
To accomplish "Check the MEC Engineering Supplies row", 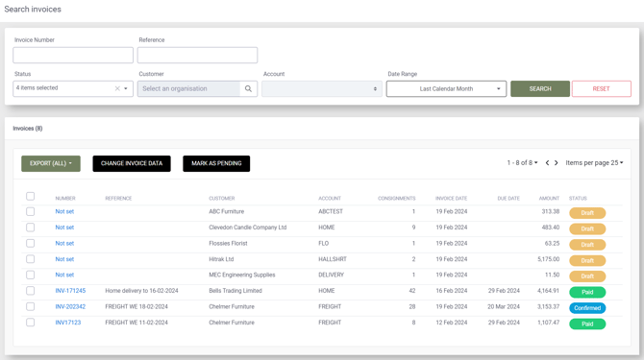I will pyautogui.click(x=31, y=275).
